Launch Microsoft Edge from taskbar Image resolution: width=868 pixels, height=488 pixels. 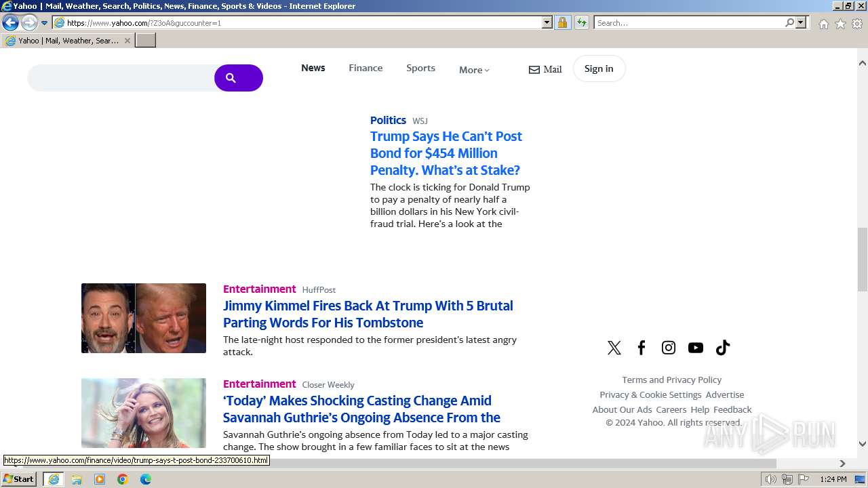[x=146, y=479]
